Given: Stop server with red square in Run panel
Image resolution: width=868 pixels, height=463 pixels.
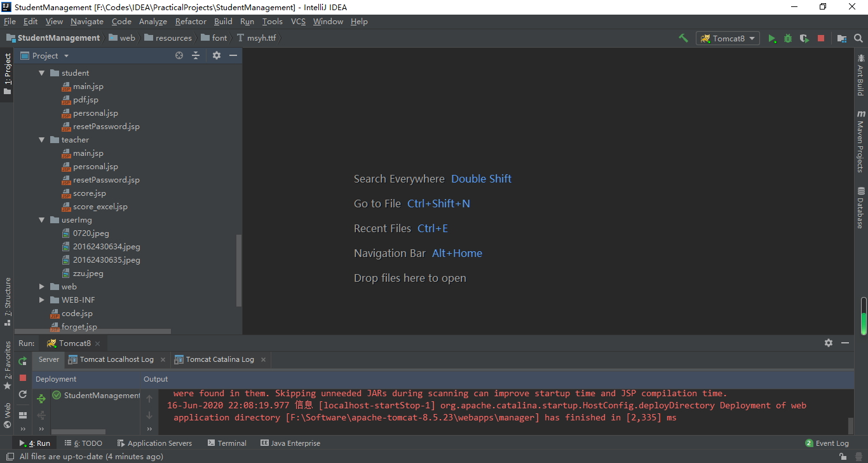Looking at the screenshot, I should [23, 378].
